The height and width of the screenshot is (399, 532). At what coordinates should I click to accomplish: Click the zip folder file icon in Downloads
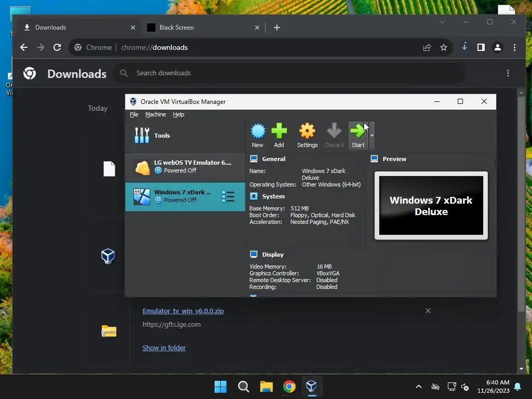[x=109, y=331]
